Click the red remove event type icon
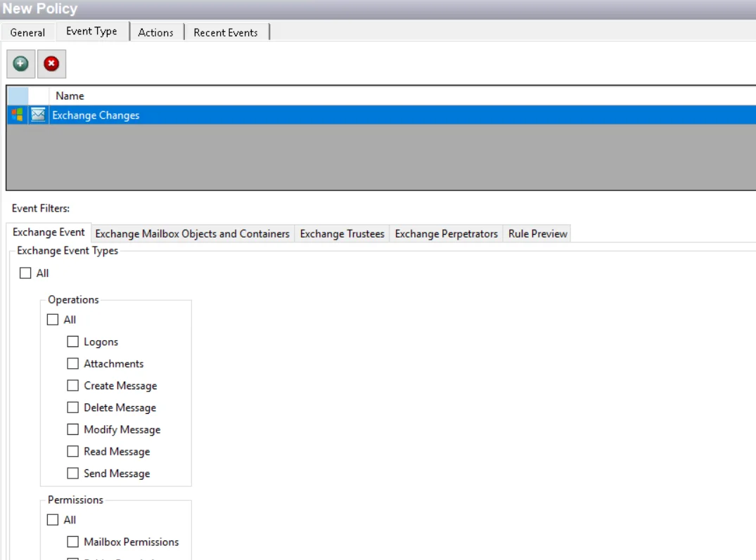Viewport: 756px width, 560px height. pos(51,63)
